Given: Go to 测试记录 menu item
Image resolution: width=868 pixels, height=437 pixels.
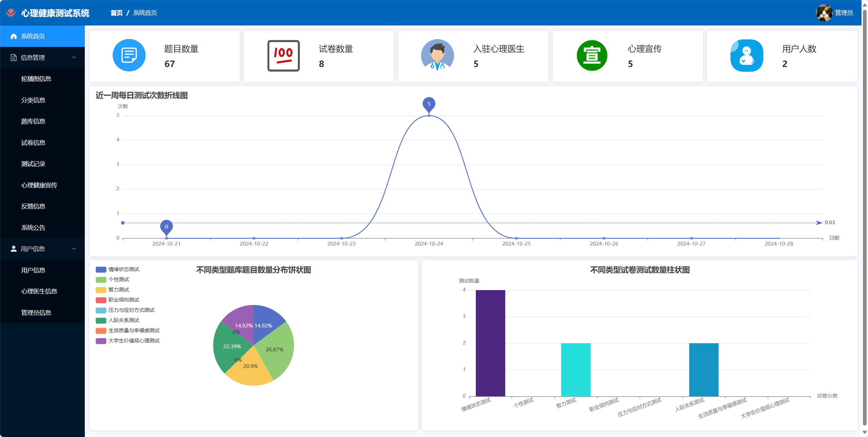Looking at the screenshot, I should [33, 164].
